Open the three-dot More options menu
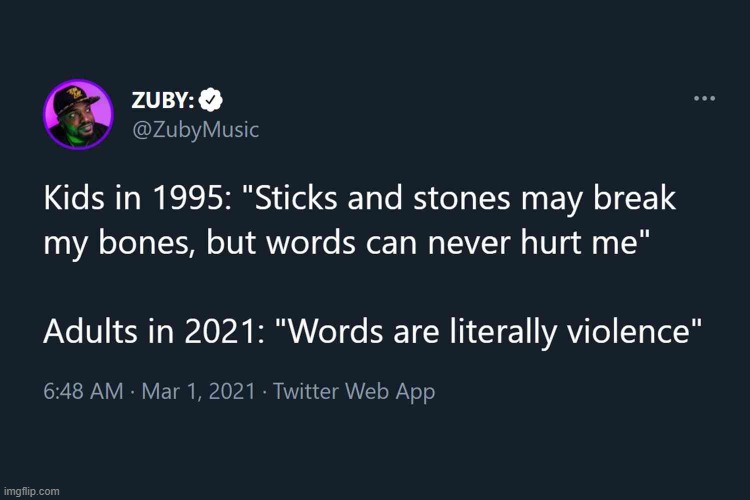 705,99
